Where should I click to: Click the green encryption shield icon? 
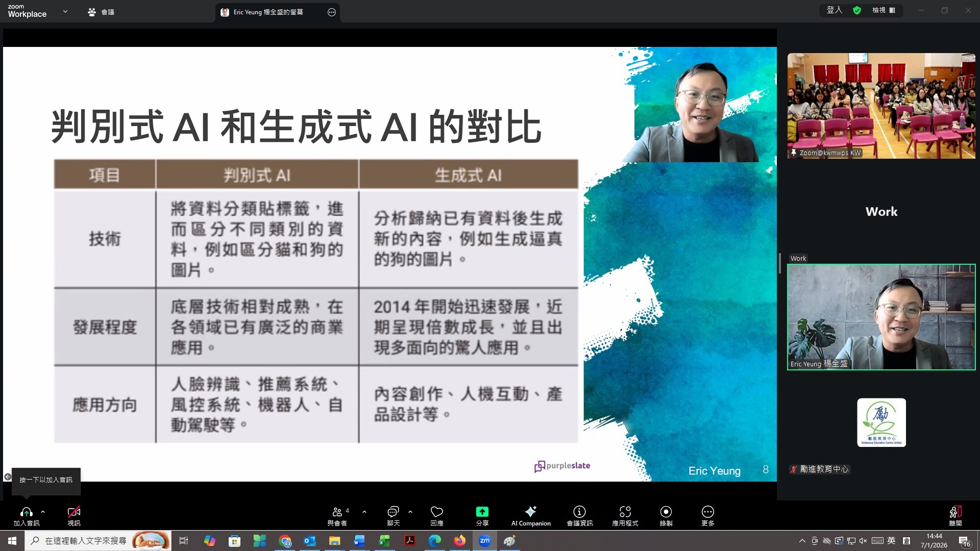point(857,10)
